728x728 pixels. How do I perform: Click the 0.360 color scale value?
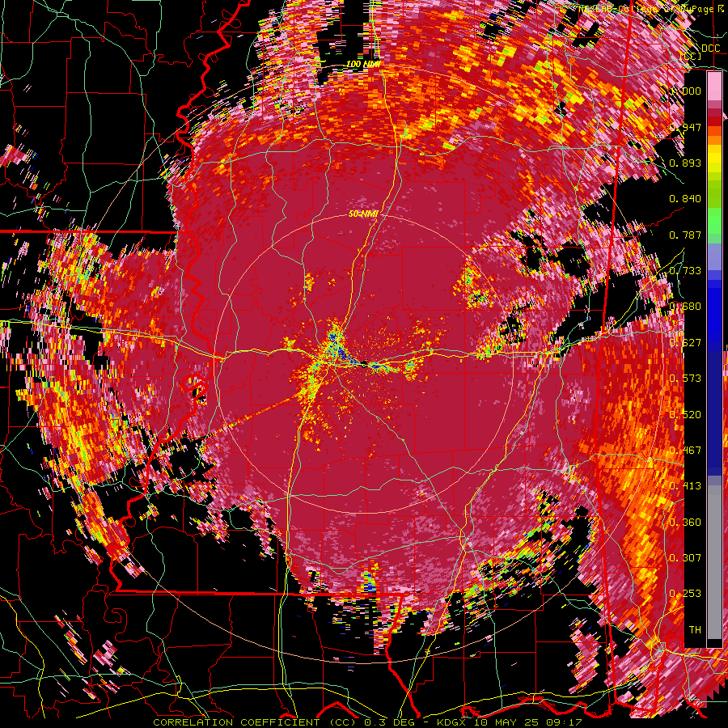pos(685,523)
